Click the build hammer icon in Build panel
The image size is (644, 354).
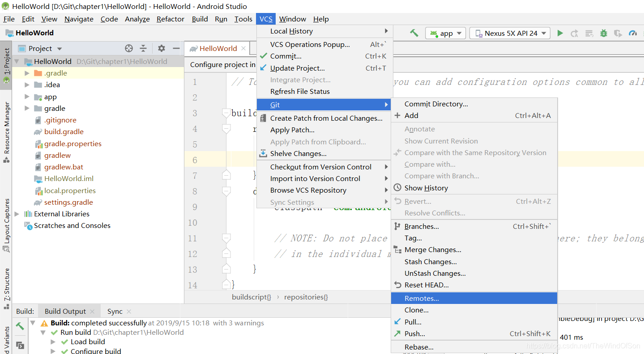tap(20, 326)
